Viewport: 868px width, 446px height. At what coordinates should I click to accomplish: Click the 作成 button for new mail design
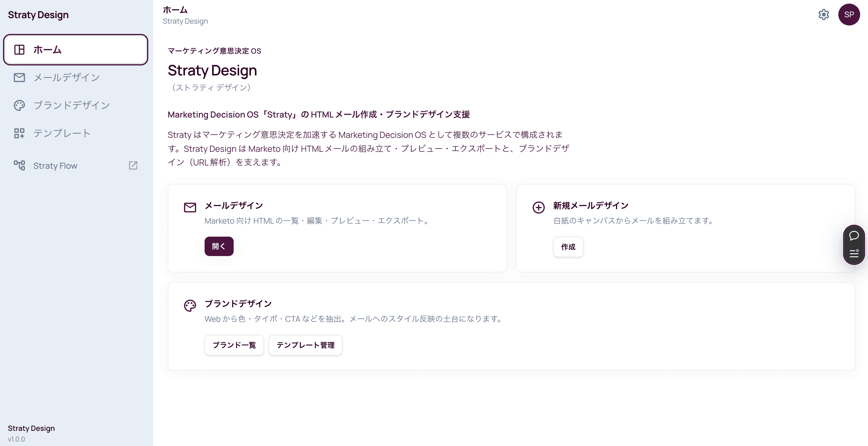(568, 247)
